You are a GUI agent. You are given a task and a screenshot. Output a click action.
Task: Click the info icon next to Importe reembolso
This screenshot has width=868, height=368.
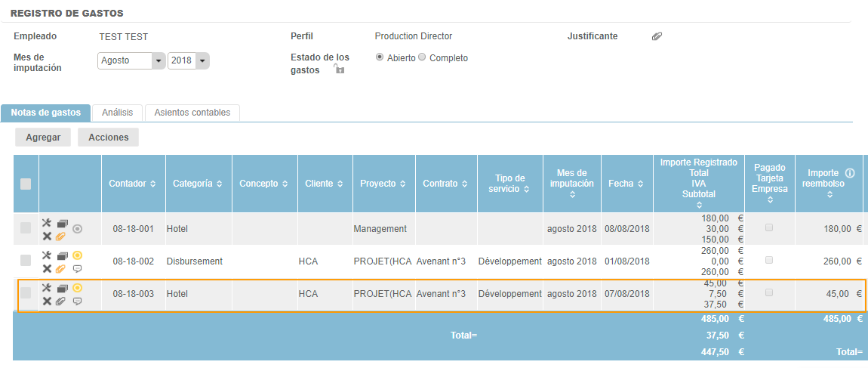(850, 173)
